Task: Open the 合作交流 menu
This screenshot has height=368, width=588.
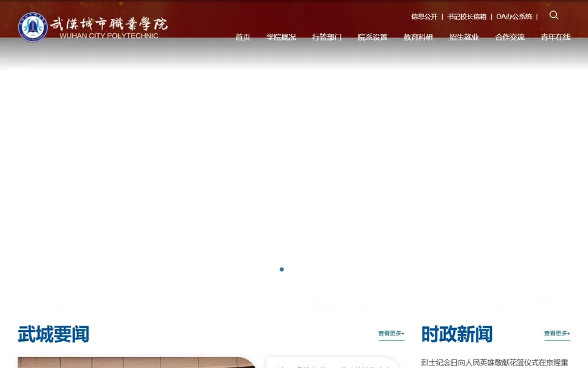Action: (510, 37)
